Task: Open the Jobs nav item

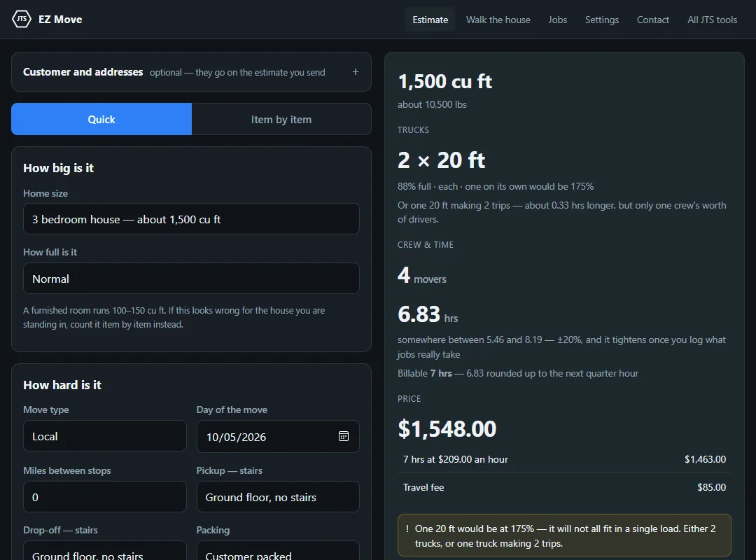Action: [557, 20]
